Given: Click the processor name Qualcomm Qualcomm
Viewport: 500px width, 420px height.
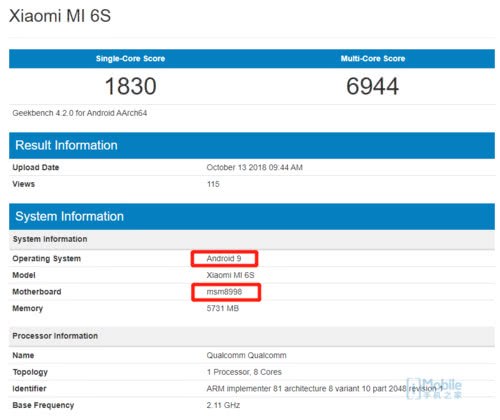Looking at the screenshot, I should tap(246, 355).
